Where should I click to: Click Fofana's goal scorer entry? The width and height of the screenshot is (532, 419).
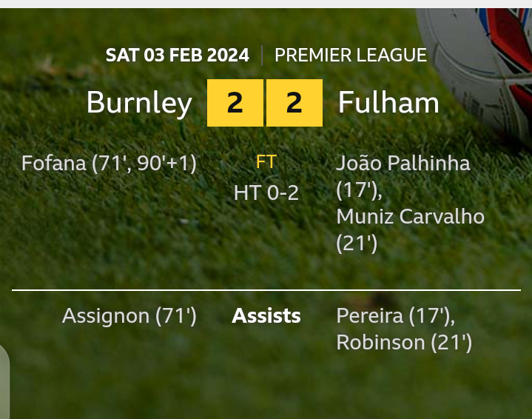(109, 163)
